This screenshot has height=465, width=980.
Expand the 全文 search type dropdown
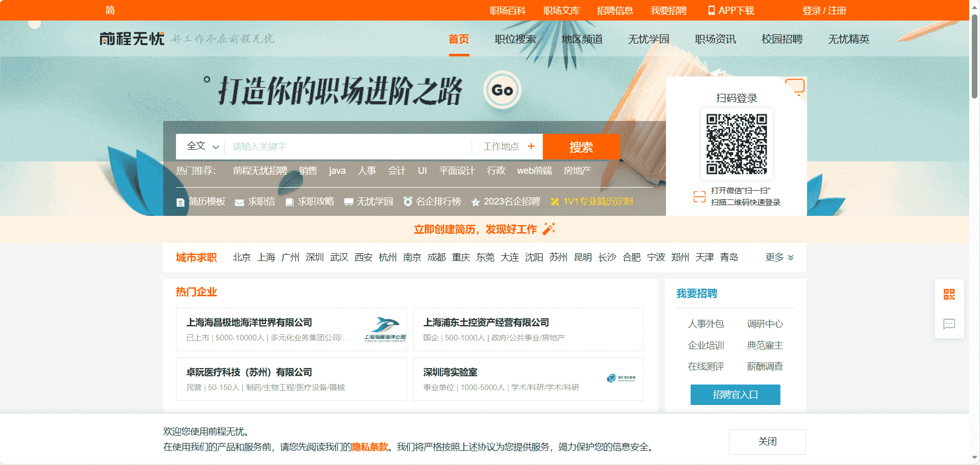(x=203, y=147)
